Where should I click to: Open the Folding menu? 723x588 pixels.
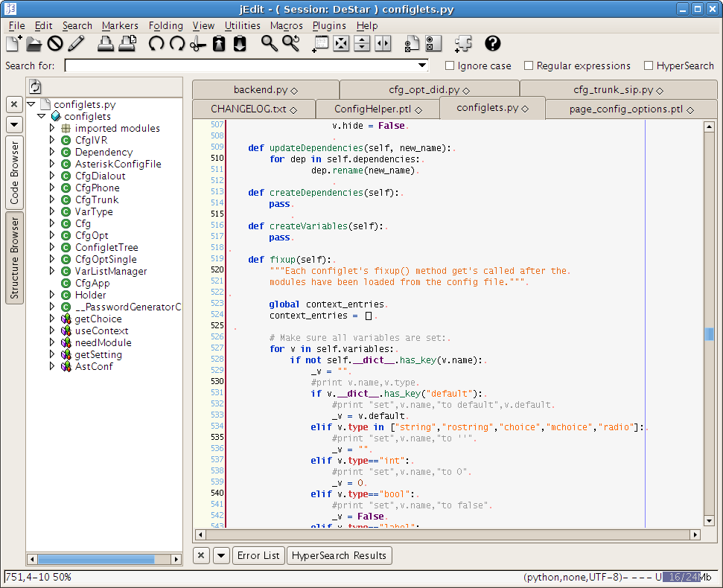165,26
